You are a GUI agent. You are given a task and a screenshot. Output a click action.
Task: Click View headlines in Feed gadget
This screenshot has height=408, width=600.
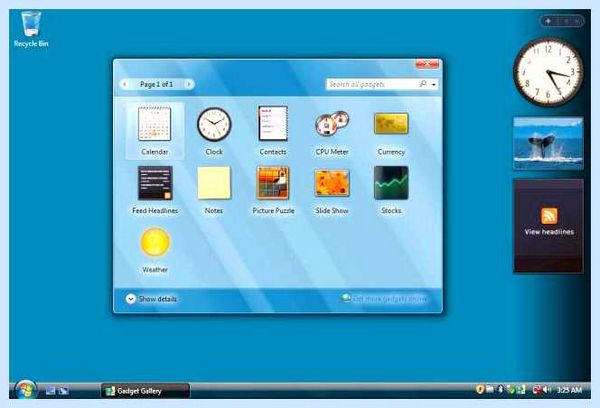click(x=549, y=232)
